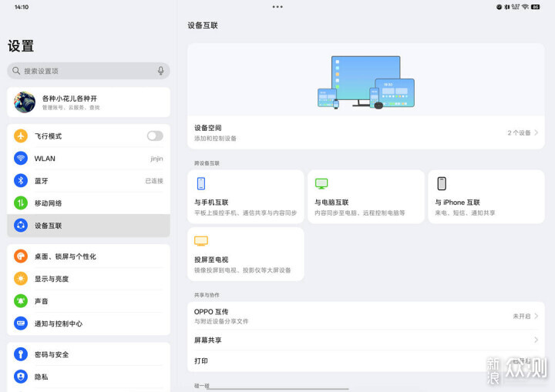Open the WLAN settings row

pyautogui.click(x=89, y=158)
